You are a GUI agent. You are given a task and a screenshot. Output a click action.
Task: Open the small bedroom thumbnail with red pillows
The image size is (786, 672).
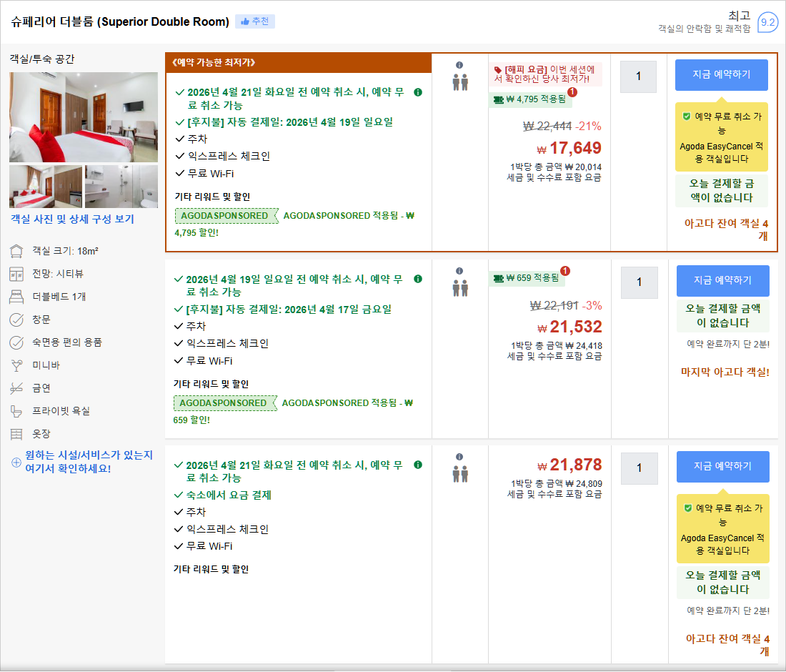click(x=46, y=187)
